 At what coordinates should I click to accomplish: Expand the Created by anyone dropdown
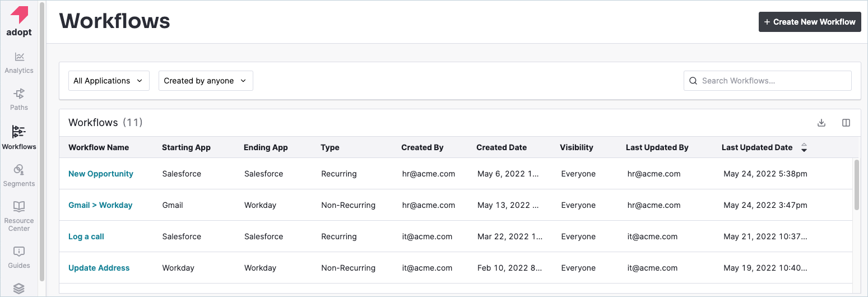click(x=206, y=81)
